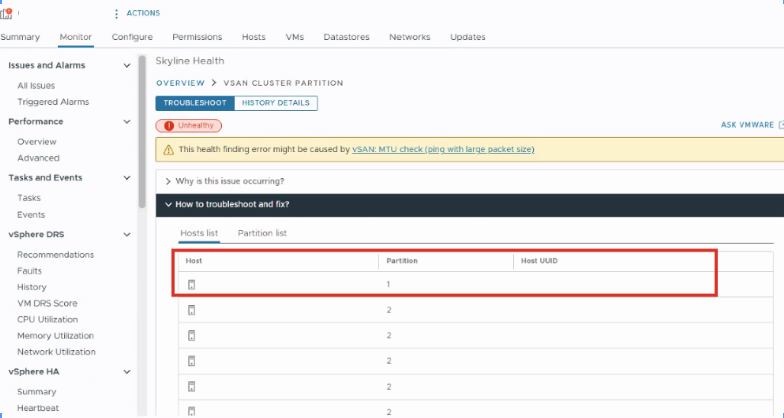Image resolution: width=784 pixels, height=418 pixels.
Task: Collapse the Issues and Alarms section
Action: coord(126,66)
